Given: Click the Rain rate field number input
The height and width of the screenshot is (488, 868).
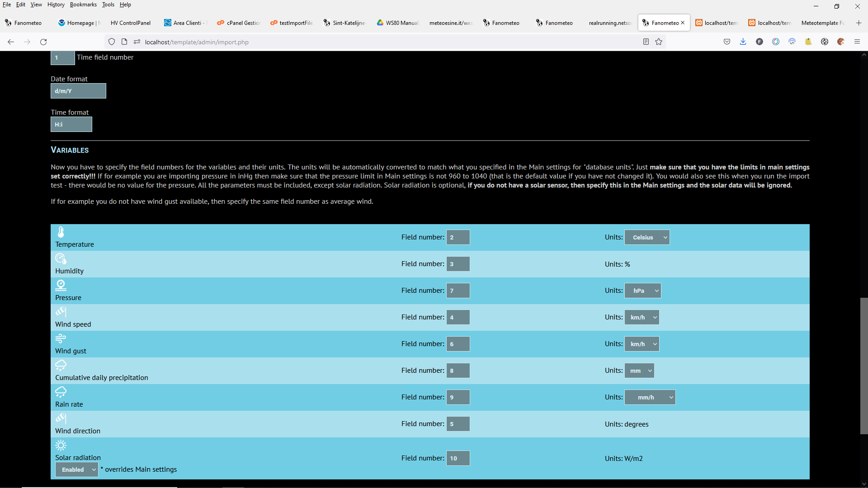Looking at the screenshot, I should [x=458, y=397].
